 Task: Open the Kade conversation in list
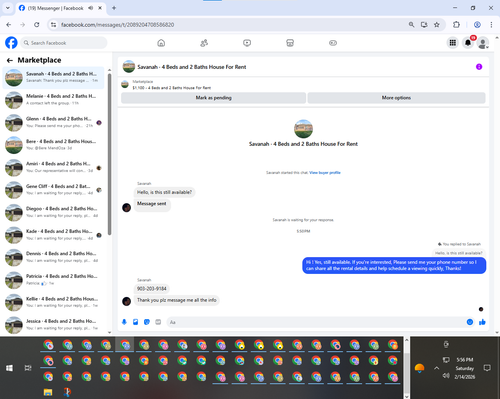click(x=53, y=235)
